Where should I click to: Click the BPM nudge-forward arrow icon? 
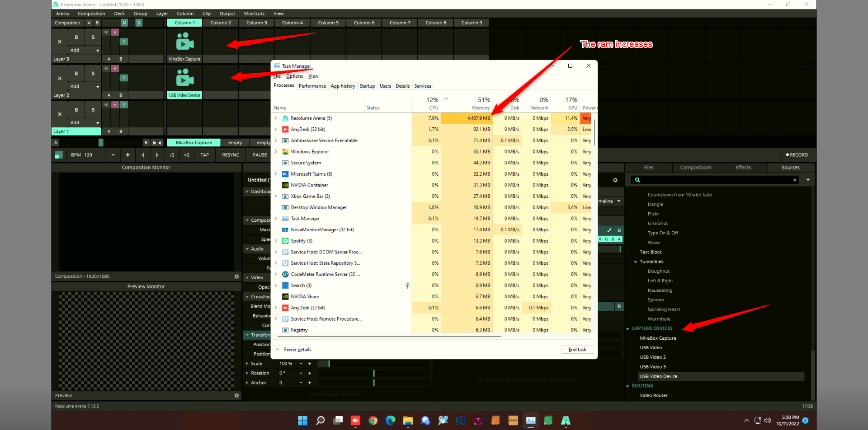[x=157, y=155]
